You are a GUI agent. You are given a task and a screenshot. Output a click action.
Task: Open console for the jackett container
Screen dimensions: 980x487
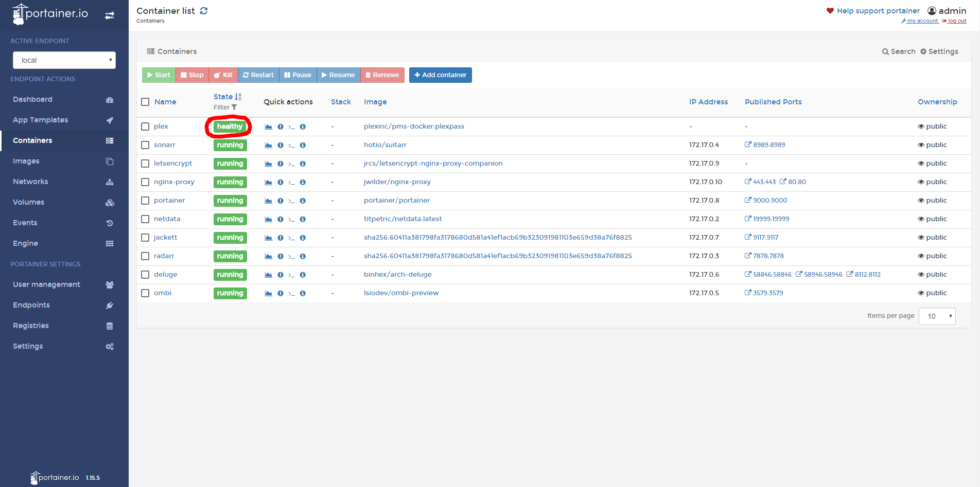coord(291,238)
